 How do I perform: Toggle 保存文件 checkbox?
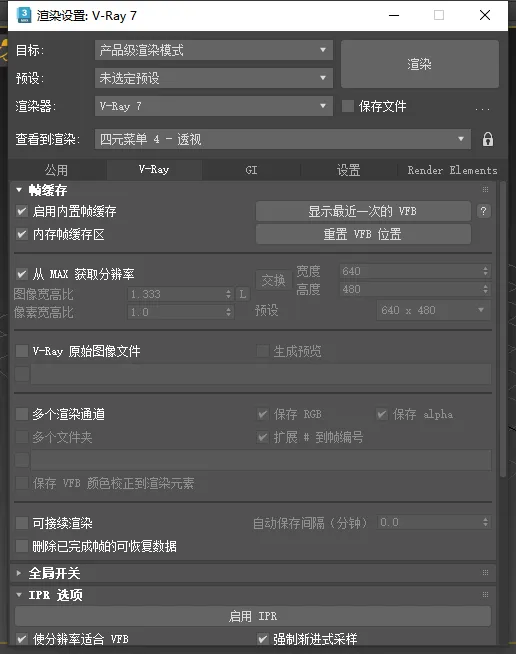tap(348, 106)
